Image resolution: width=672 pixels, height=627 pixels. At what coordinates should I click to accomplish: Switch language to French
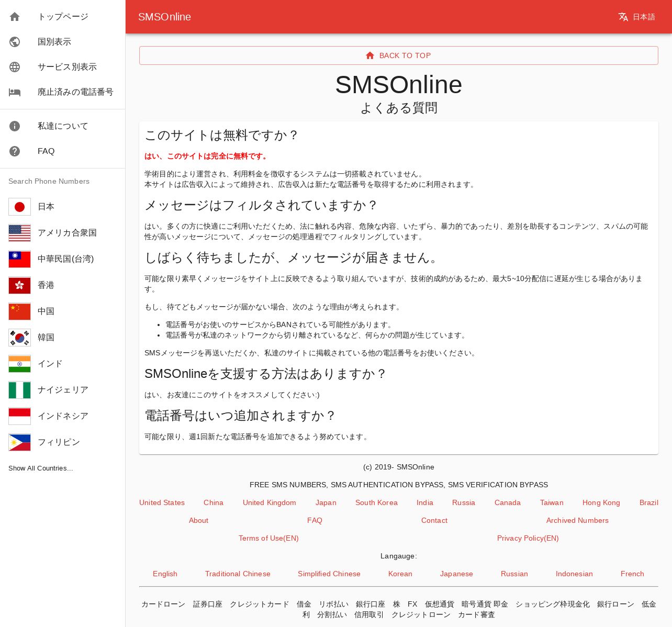(632, 574)
